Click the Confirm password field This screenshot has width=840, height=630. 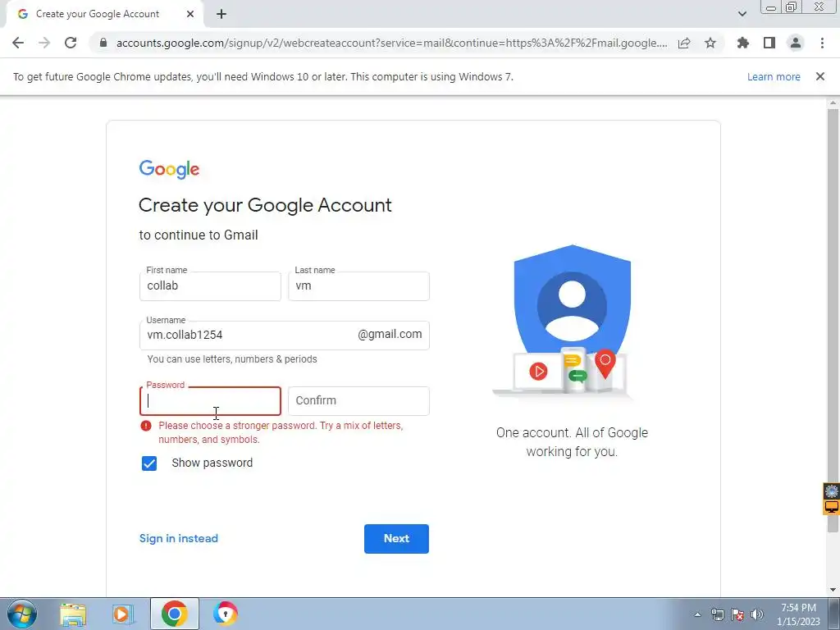[x=358, y=401]
